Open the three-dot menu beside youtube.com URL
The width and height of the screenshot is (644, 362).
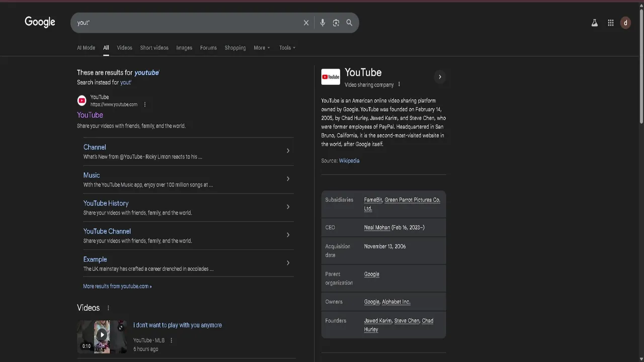[x=145, y=105]
